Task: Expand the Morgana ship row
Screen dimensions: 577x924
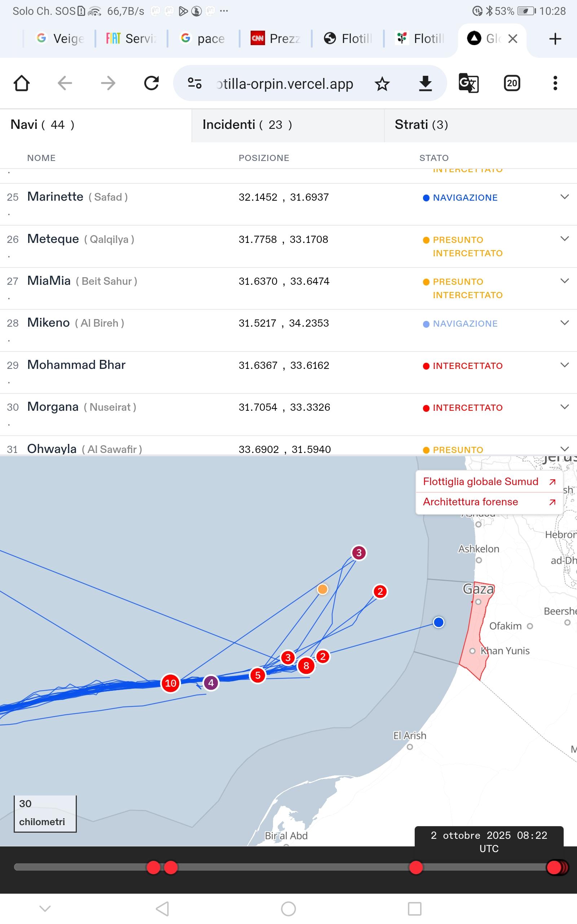Action: (x=564, y=407)
